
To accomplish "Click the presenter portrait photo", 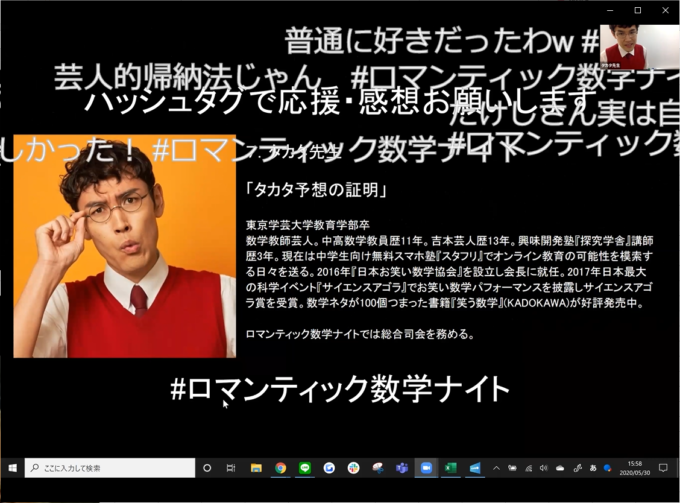I will pyautogui.click(x=125, y=246).
